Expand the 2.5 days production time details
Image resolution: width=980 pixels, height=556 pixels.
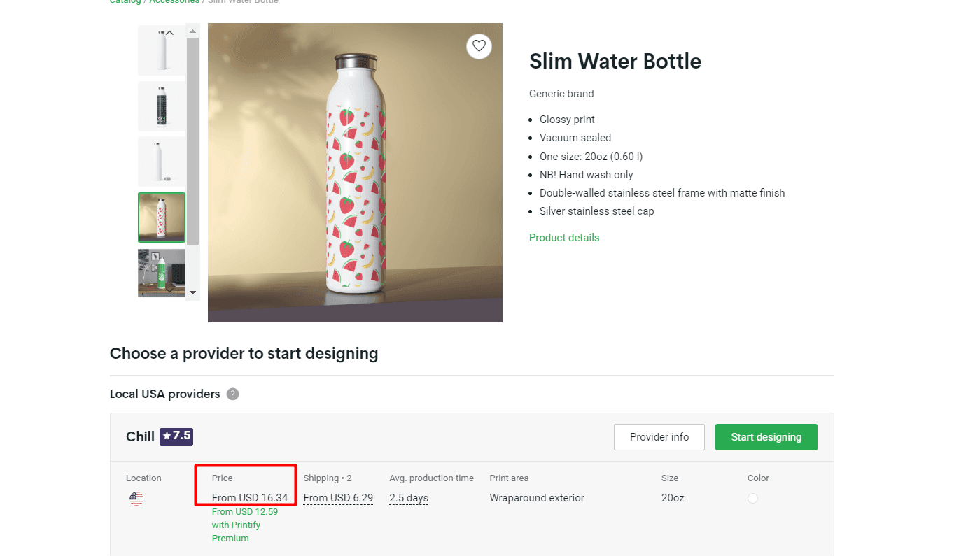409,498
